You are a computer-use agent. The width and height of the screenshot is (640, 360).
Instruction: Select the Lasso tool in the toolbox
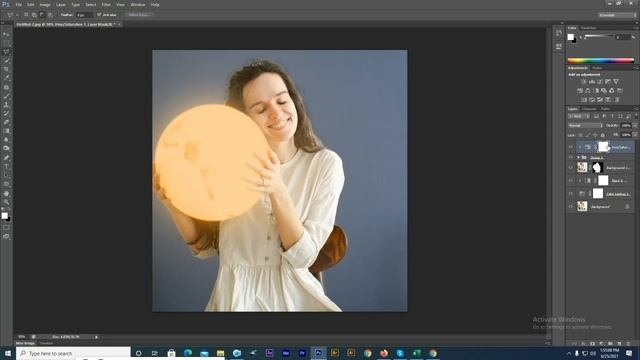click(x=6, y=52)
